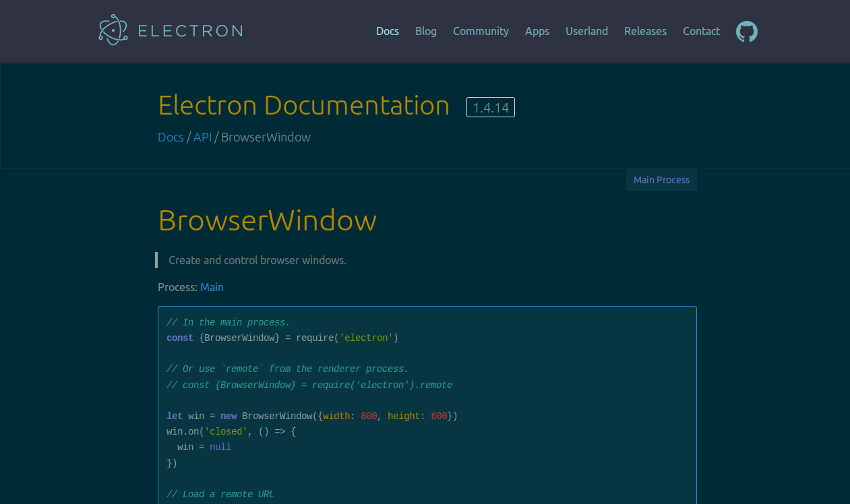The image size is (850, 504).
Task: Open the Contact page
Action: pyautogui.click(x=701, y=31)
